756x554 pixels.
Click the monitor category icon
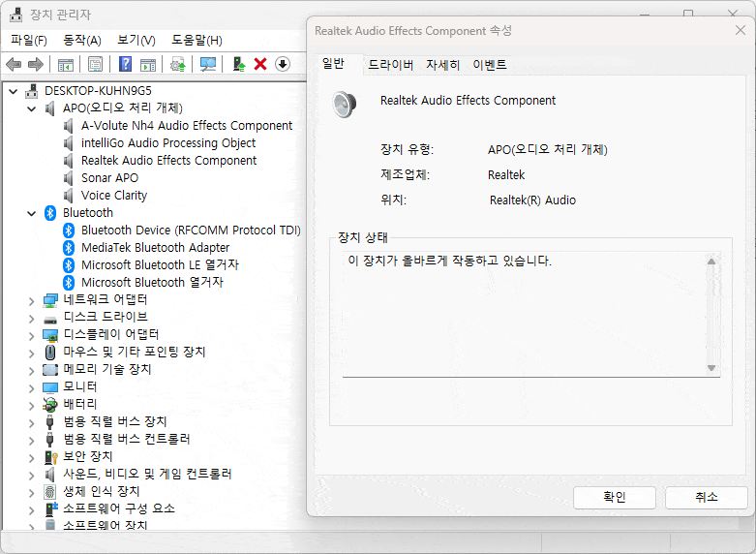tap(50, 387)
